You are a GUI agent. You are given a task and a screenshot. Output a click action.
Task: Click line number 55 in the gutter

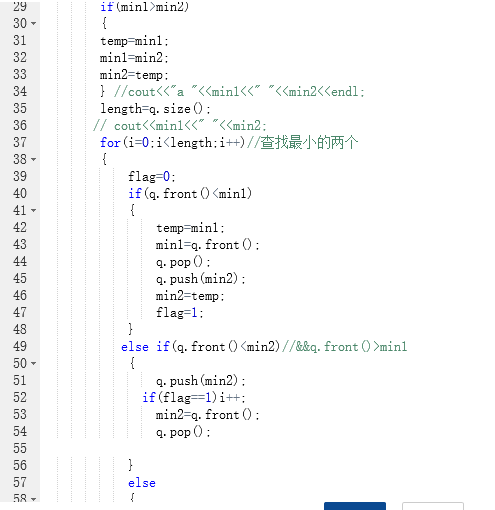click(x=20, y=449)
